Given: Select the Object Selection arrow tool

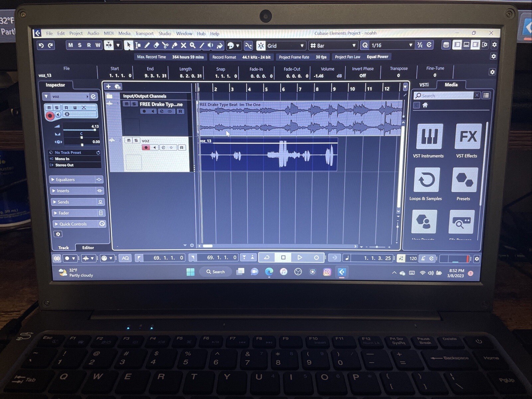Looking at the screenshot, I should coord(128,45).
